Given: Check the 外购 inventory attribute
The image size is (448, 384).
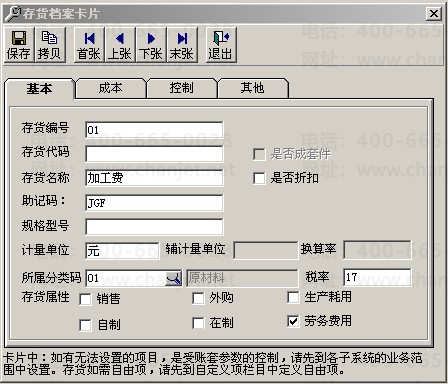Looking at the screenshot, I should click(198, 298).
